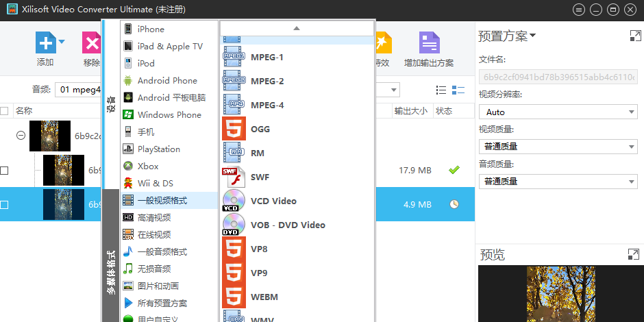Click the 名称 column header
The height and width of the screenshot is (322, 644).
(x=24, y=111)
